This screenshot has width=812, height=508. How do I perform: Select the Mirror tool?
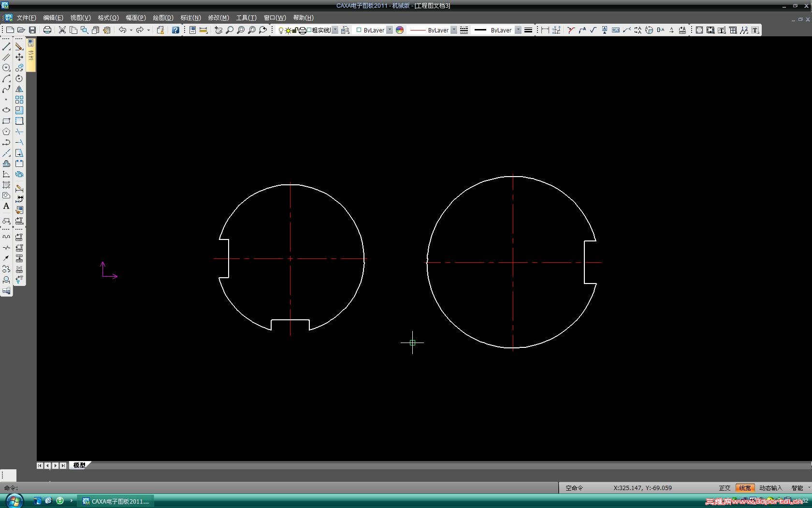tap(19, 89)
